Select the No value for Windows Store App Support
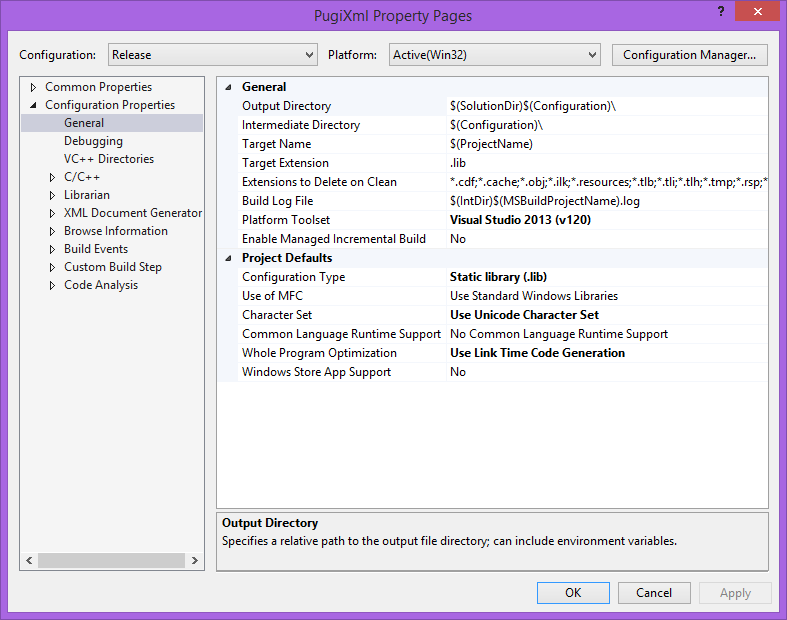The width and height of the screenshot is (787, 620). pos(607,372)
